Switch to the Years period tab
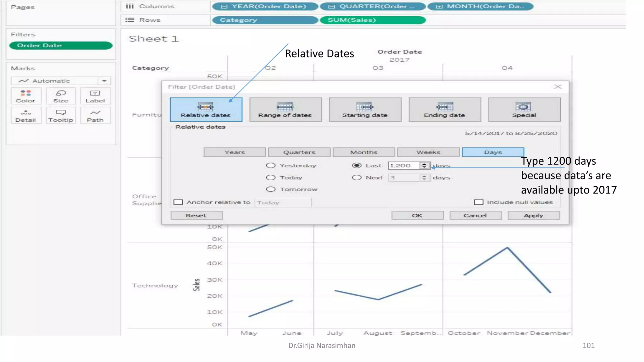Screen dimensions: 644x362 pyautogui.click(x=235, y=152)
